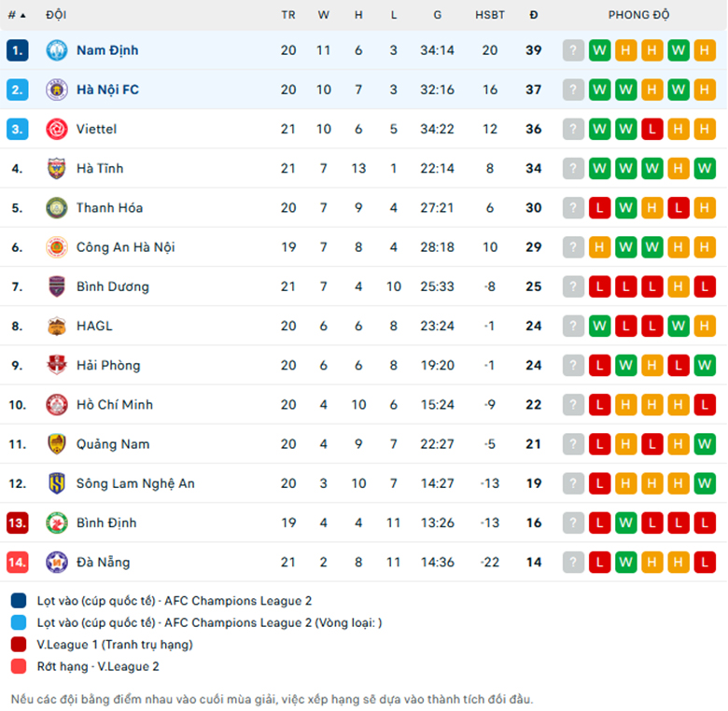Open Công An Hà Nội team link
Screen dimensions: 728x711
125,247
